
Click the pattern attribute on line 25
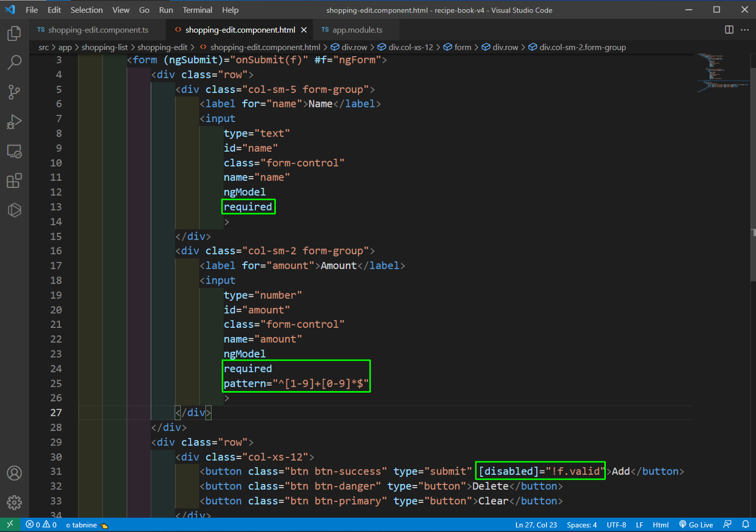tap(296, 383)
